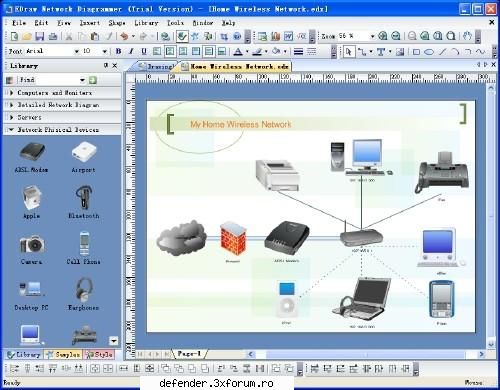The width and height of the screenshot is (500, 390).
Task: Select the cloud shape on canvas
Action: (182, 238)
